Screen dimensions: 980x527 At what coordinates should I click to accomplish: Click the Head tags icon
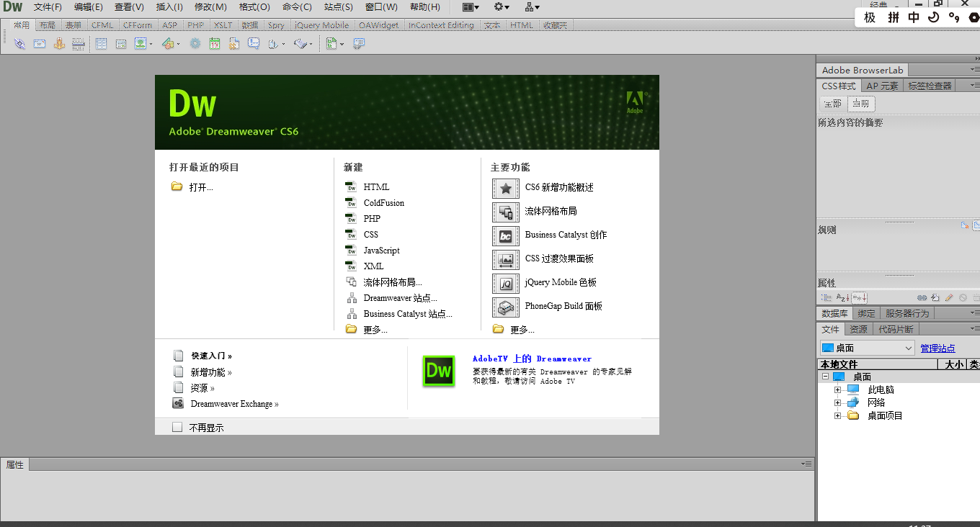(273, 44)
